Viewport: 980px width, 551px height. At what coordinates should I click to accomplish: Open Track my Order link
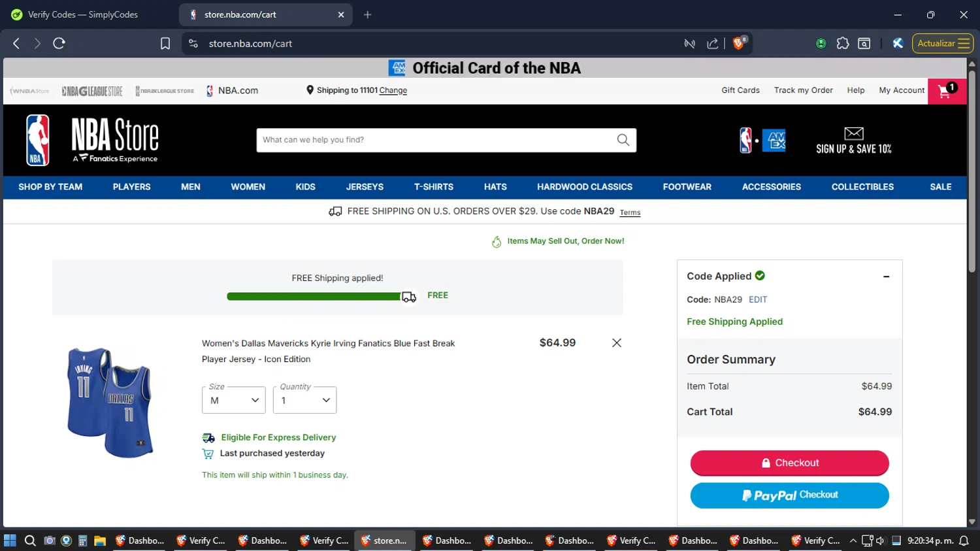(803, 90)
